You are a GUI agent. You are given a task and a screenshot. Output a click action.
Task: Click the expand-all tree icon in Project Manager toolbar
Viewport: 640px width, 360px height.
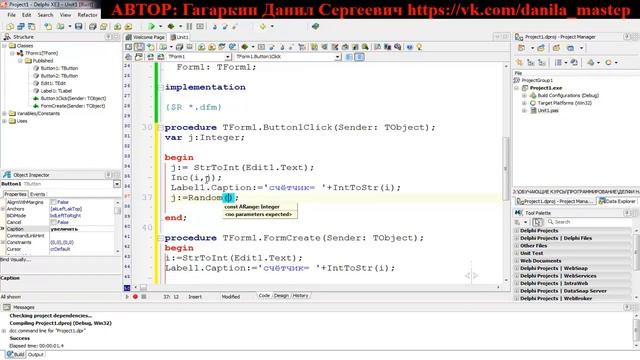coord(531,62)
